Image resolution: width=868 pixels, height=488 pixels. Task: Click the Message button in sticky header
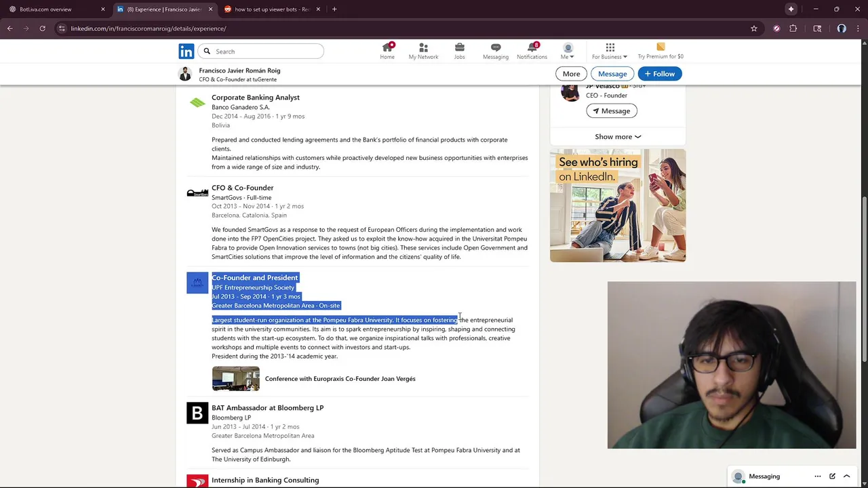[612, 74]
